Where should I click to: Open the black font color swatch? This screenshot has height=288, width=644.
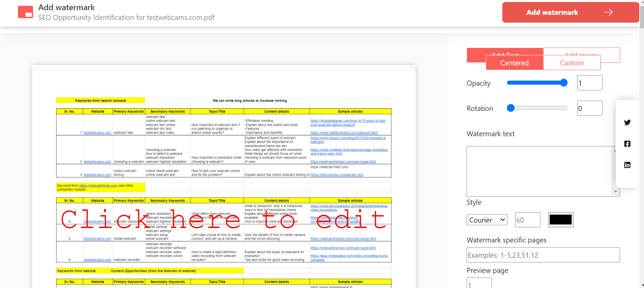tap(560, 220)
